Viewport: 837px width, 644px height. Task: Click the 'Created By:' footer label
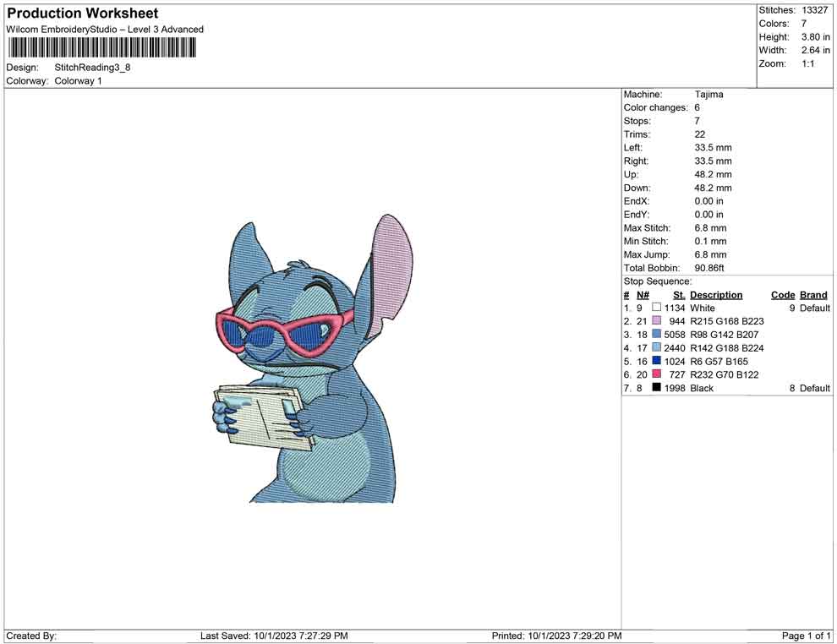31,636
